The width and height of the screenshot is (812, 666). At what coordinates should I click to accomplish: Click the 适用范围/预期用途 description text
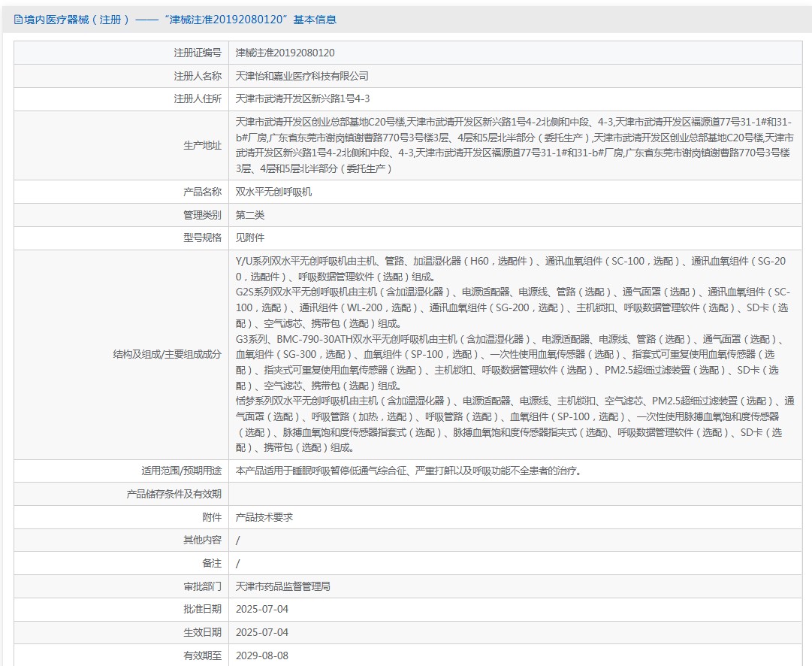tap(408, 471)
